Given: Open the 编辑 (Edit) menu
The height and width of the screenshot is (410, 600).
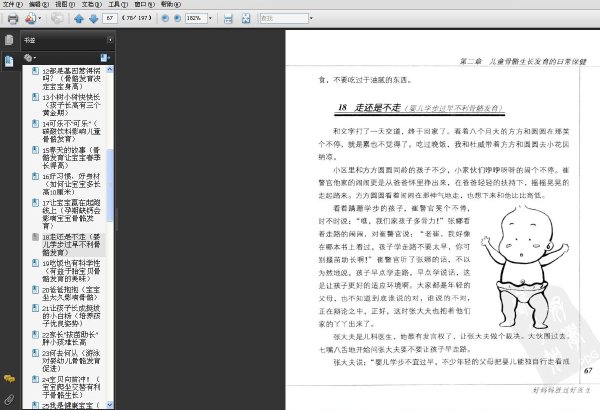Looking at the screenshot, I should coord(39,4).
